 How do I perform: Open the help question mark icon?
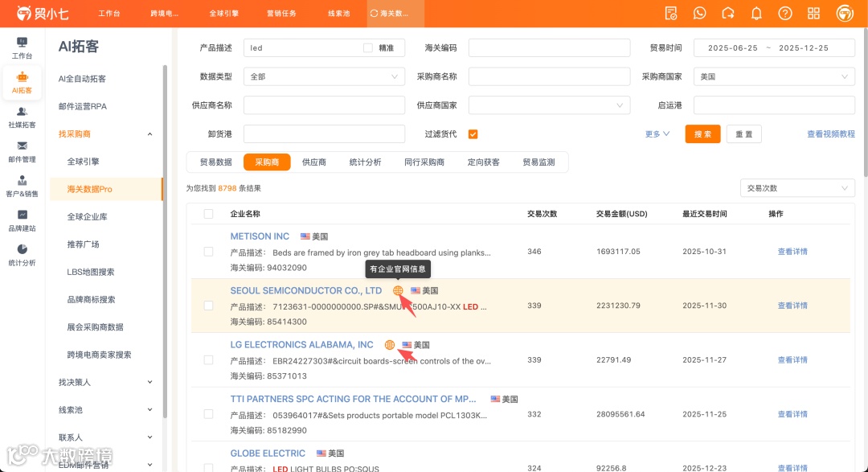pyautogui.click(x=785, y=14)
